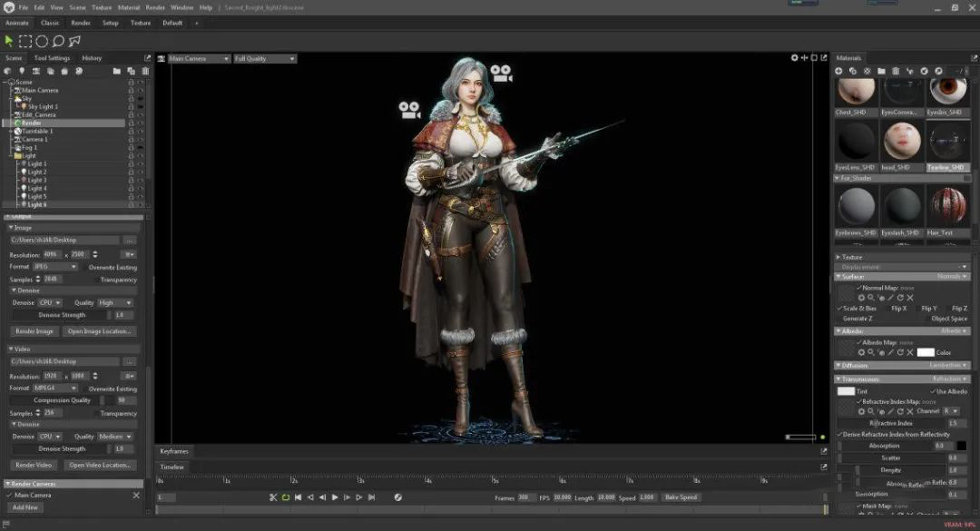Open the Scene menu
This screenshot has height=531, width=980.
tap(77, 7)
